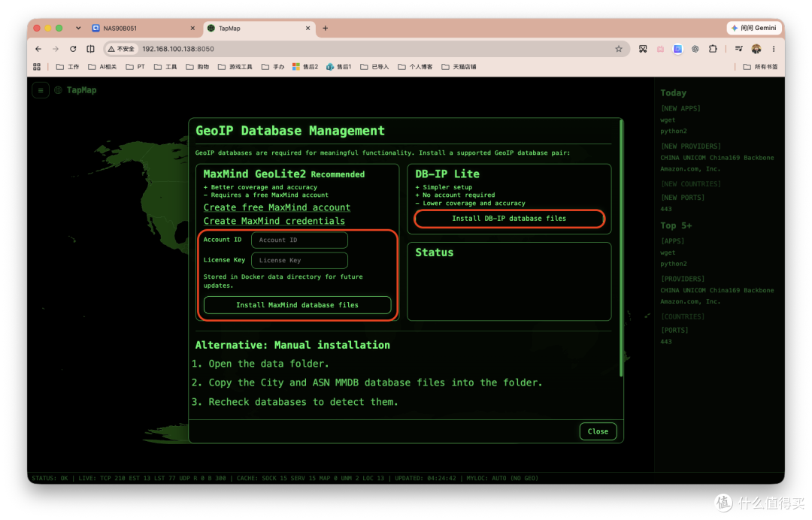Open the browser extensions puzzle icon
The width and height of the screenshot is (812, 520).
click(x=713, y=49)
